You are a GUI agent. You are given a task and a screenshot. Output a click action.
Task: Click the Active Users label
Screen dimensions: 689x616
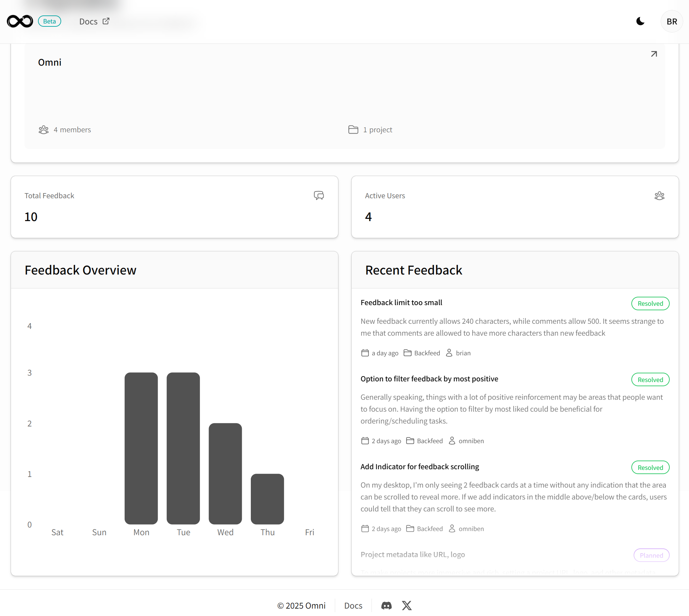pos(385,196)
